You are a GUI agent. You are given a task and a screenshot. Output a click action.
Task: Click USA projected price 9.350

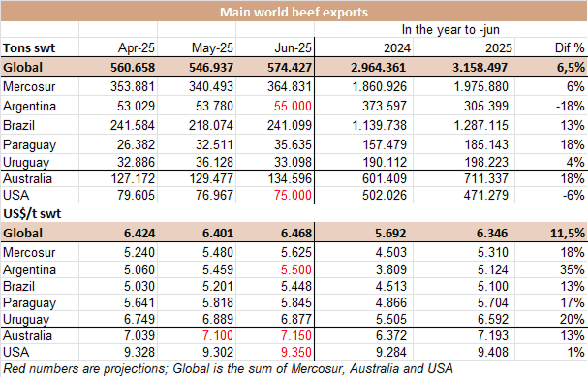(x=295, y=352)
